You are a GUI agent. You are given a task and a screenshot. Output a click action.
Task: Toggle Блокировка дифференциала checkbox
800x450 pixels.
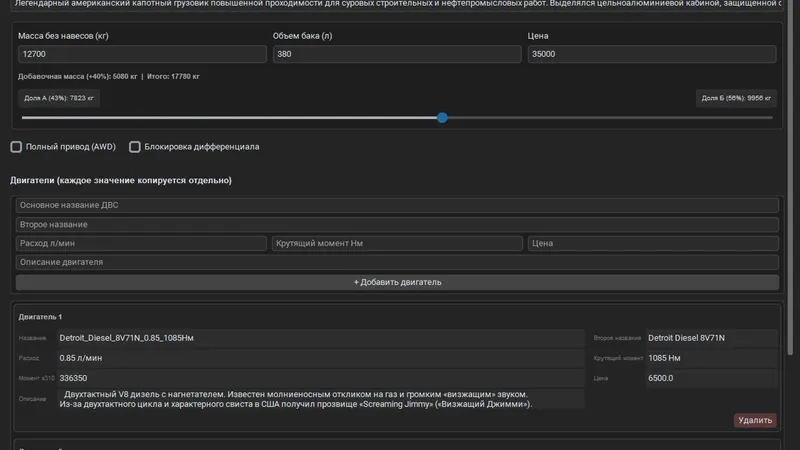pos(135,147)
